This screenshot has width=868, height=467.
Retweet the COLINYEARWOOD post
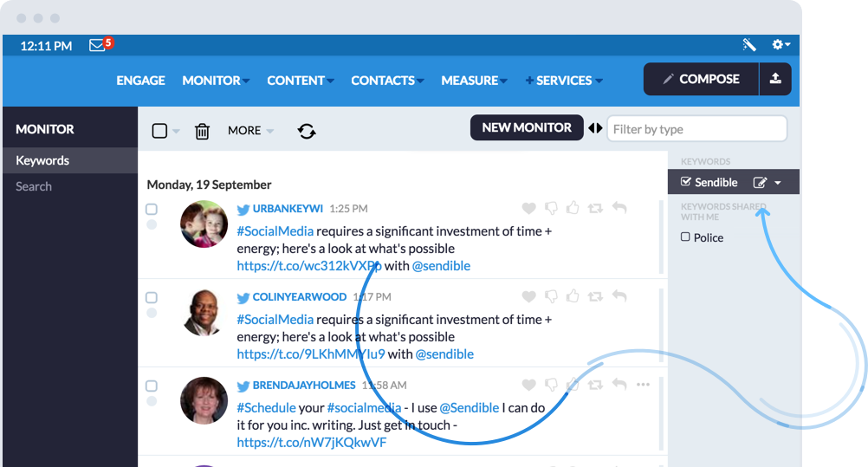click(x=595, y=296)
